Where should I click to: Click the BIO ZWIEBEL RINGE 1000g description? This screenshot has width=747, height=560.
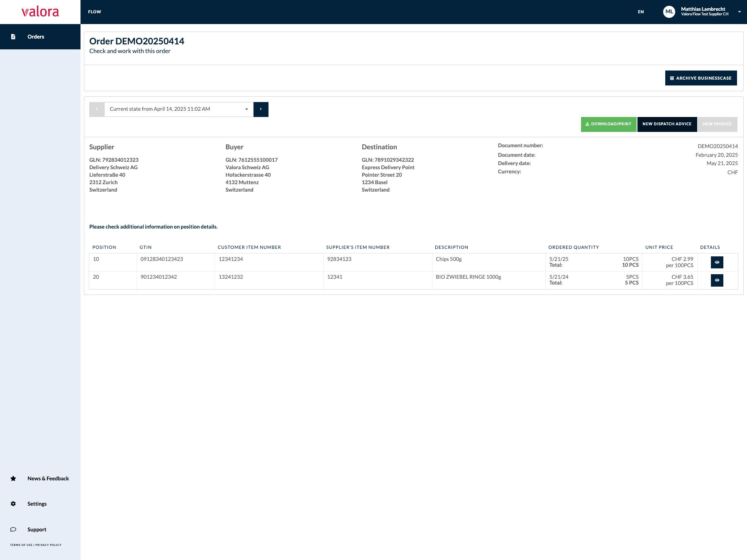[x=468, y=277]
